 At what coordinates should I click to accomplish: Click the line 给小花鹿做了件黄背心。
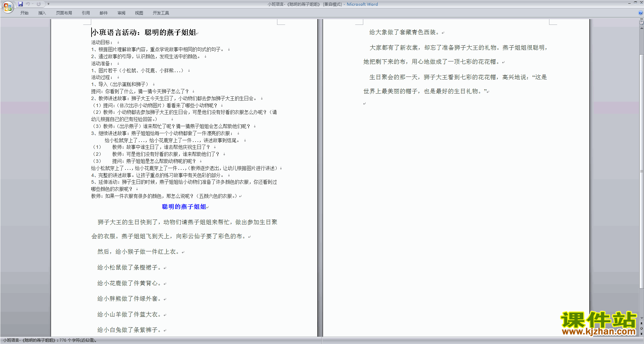[130, 283]
